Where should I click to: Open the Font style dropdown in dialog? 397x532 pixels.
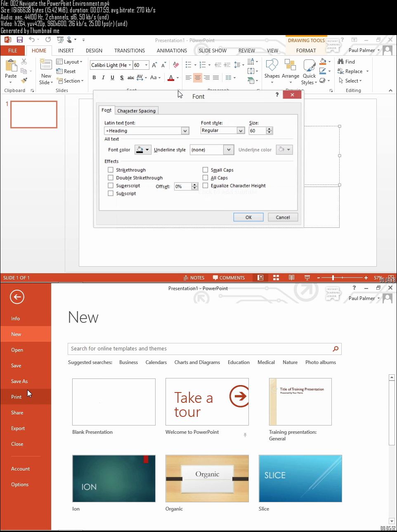241,130
